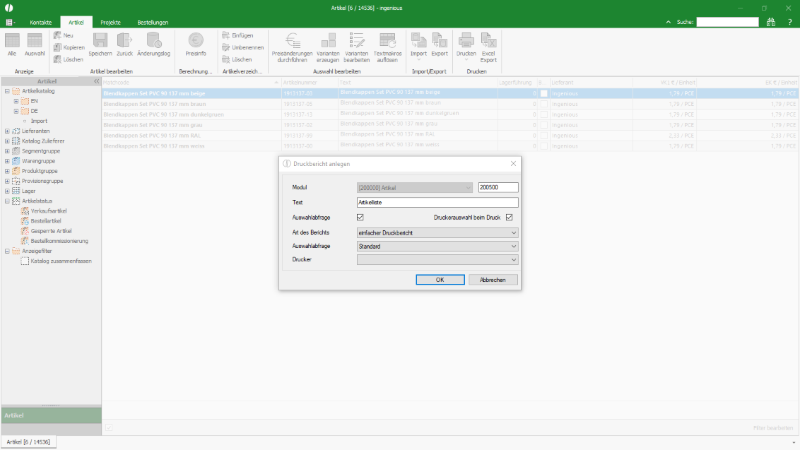Switch to the Artikel ribbon tab
The image size is (800, 450).
[x=76, y=22]
